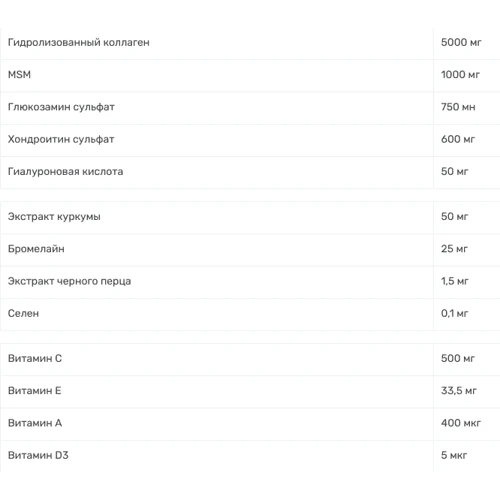Click the Витамин E ingredient name
This screenshot has width=500, height=500.
[35, 391]
